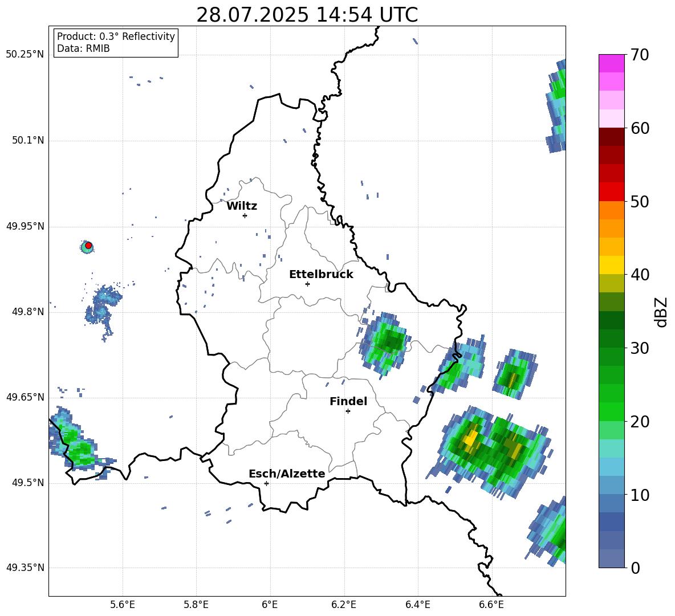This screenshot has width=675, height=616.
Task: Click the 49.35°N latitude label
Action: pyautogui.click(x=25, y=568)
